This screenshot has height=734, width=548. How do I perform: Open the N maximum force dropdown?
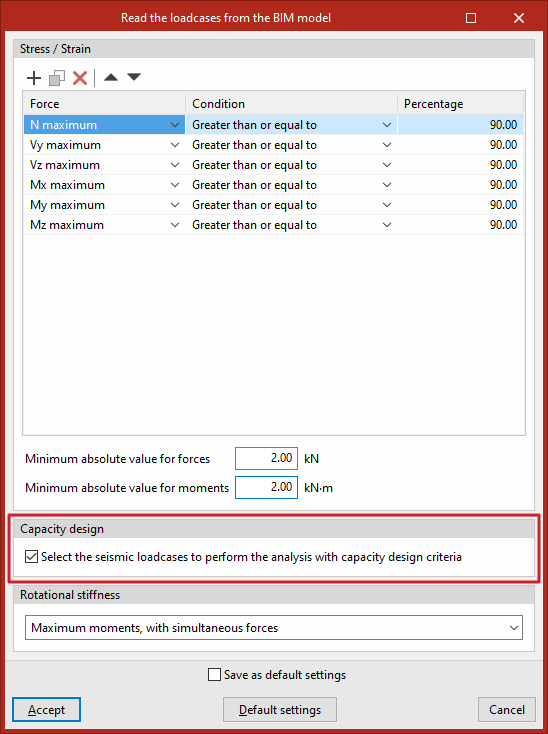[x=175, y=125]
